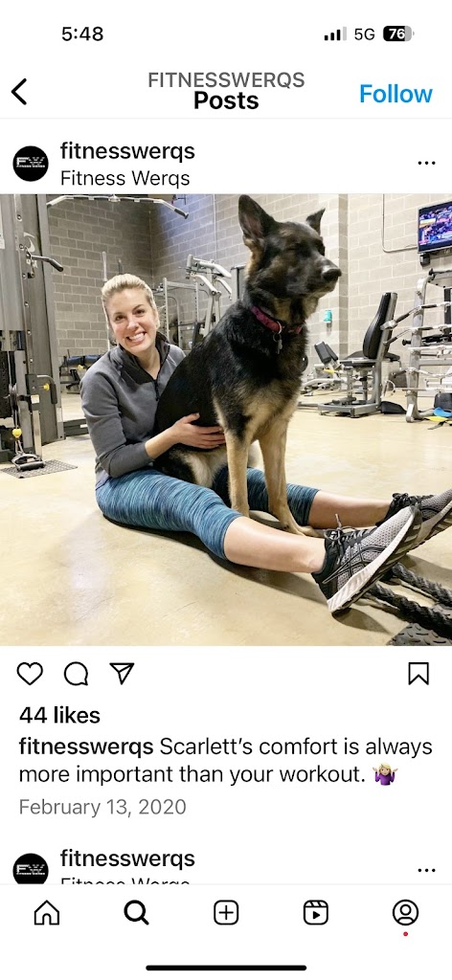The image size is (452, 980).
Task: Tap the second post's fitnesswerqs avatar
Action: click(x=31, y=869)
